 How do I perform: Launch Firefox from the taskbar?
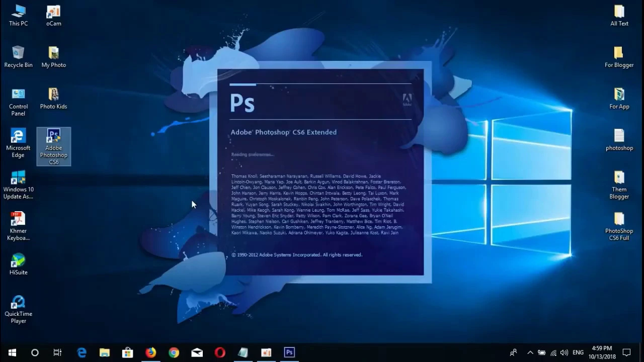coord(151,352)
